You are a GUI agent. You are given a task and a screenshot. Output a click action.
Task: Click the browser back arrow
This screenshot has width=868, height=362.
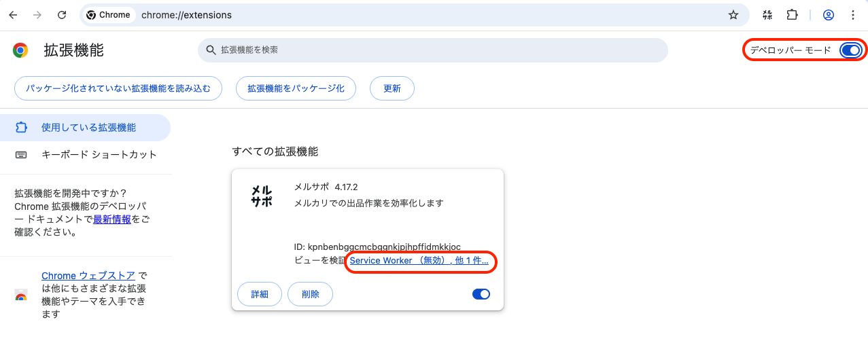[14, 15]
